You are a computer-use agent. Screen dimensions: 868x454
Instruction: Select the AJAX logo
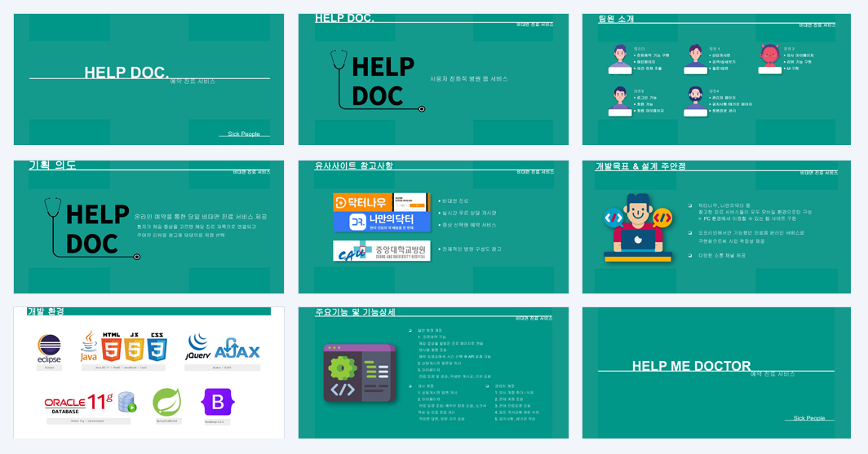[237, 349]
